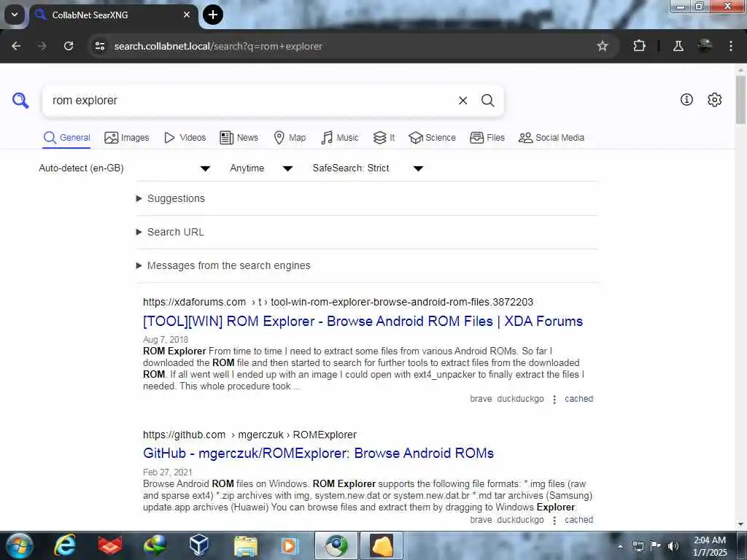Image resolution: width=747 pixels, height=560 pixels.
Task: Launch Internet Explorer from taskbar
Action: (64, 545)
